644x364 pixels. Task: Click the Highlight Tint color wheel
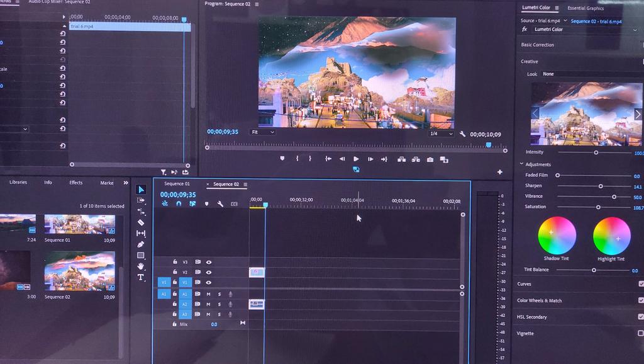(611, 236)
